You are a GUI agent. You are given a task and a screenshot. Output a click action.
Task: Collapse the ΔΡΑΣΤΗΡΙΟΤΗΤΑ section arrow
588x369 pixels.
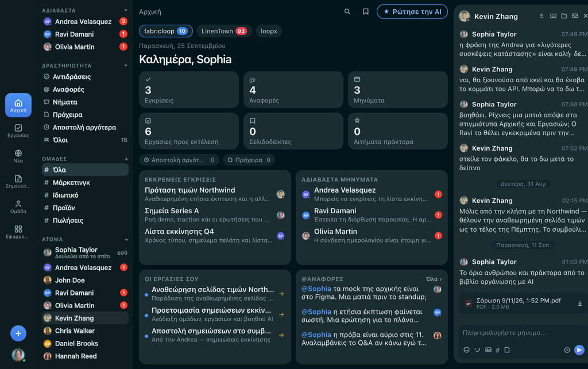pos(126,66)
